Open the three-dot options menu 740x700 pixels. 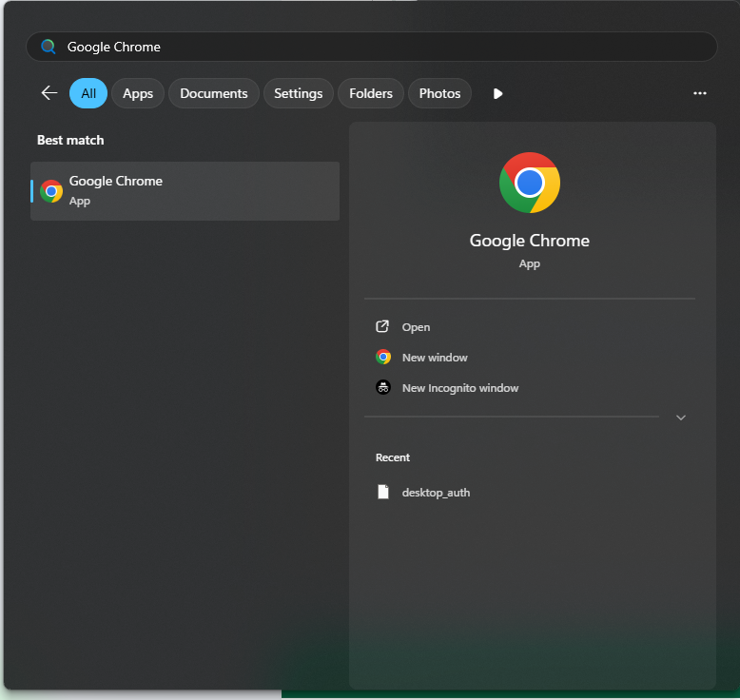point(699,93)
